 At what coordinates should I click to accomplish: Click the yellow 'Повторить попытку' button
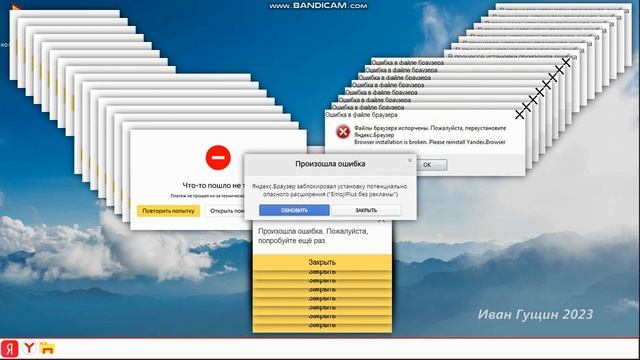pyautogui.click(x=168, y=211)
